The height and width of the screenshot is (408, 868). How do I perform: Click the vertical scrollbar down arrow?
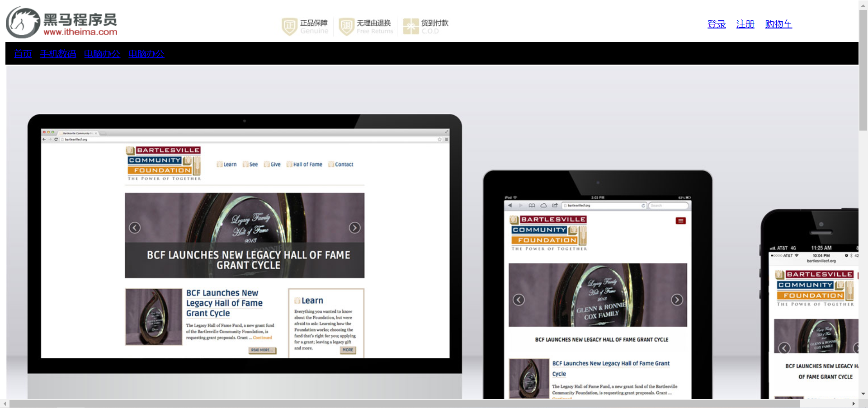coord(863,394)
